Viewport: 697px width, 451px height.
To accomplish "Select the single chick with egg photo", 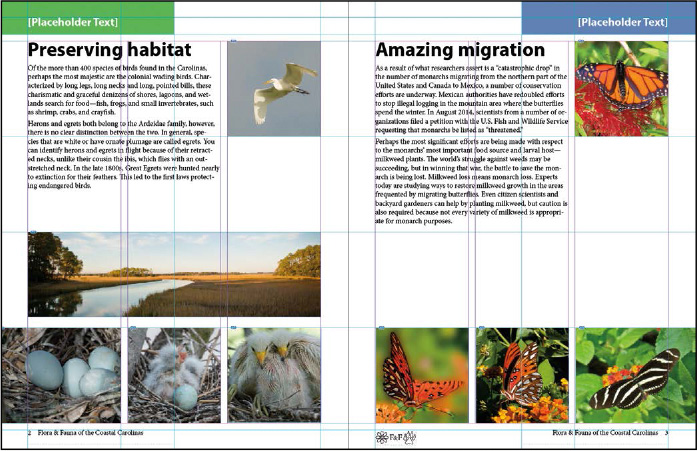I will pos(174,375).
